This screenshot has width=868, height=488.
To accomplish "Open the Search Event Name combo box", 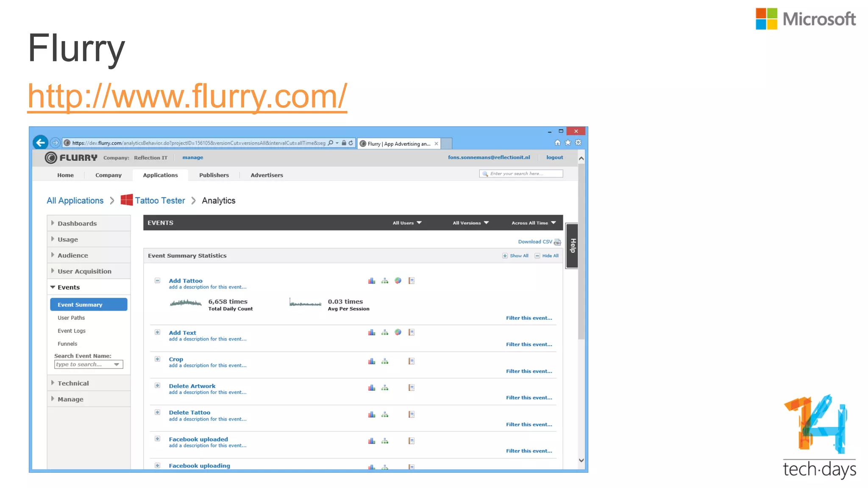I will pyautogui.click(x=89, y=364).
